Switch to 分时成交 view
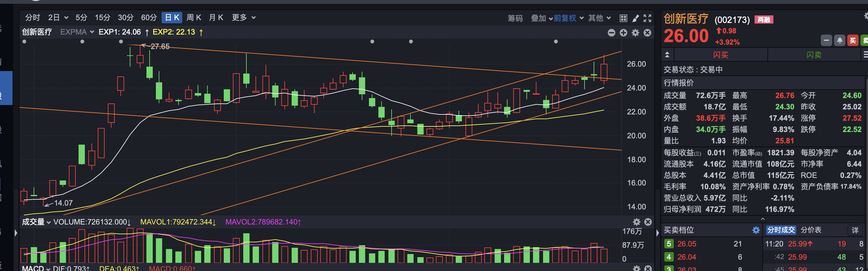The width and height of the screenshot is (868, 271). (x=781, y=230)
